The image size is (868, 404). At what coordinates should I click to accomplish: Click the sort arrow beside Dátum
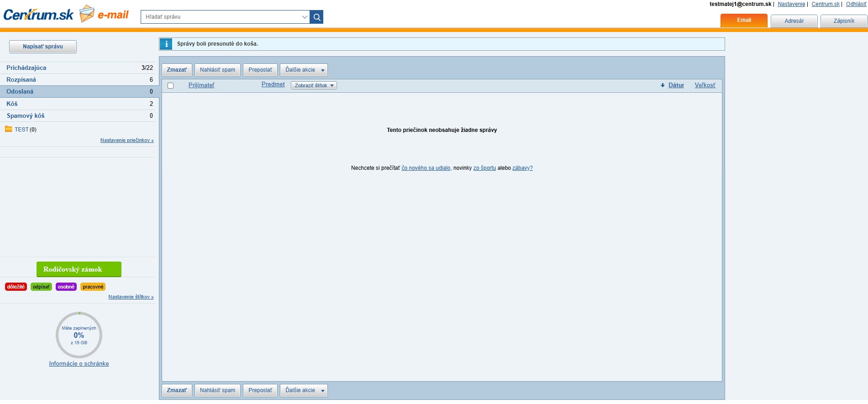[663, 85]
